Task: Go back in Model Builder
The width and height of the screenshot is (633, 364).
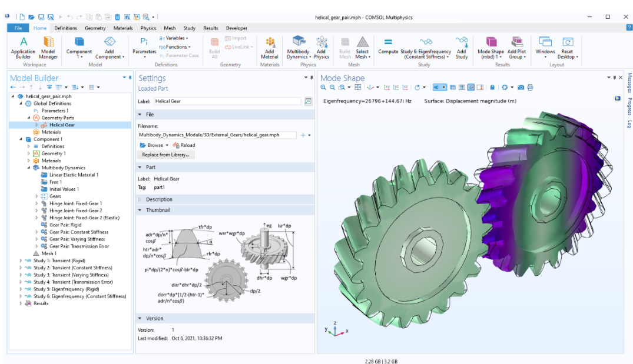Action: pos(13,87)
